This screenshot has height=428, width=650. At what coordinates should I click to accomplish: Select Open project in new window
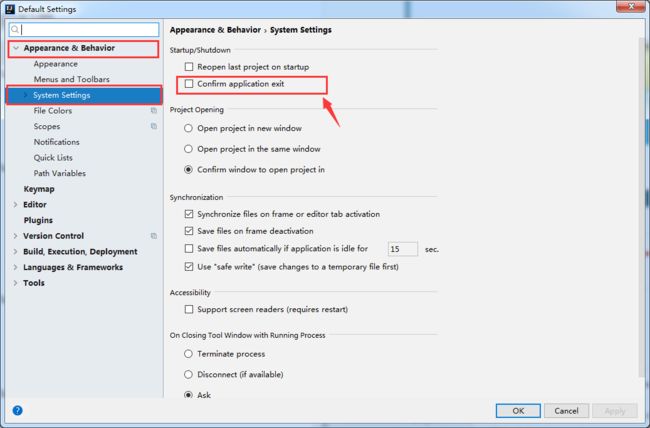[189, 128]
